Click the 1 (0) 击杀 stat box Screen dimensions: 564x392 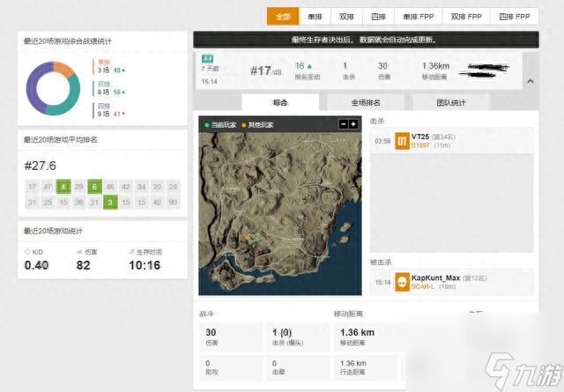point(298,337)
